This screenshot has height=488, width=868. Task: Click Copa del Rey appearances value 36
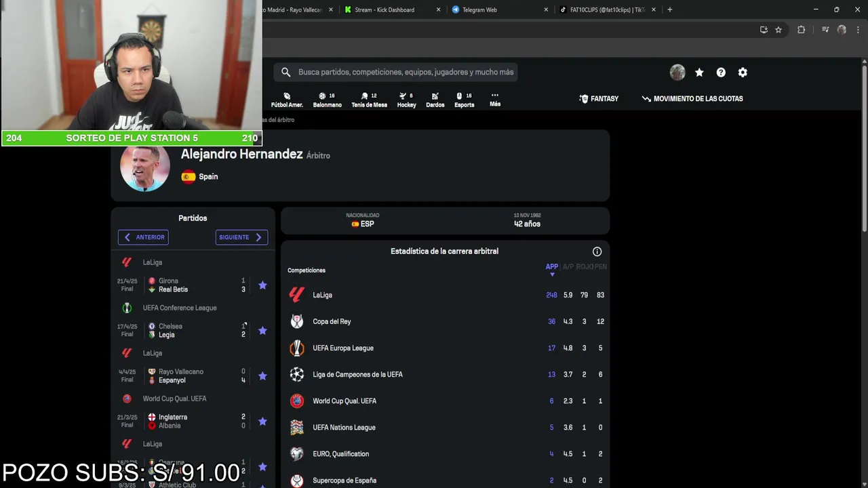[x=551, y=321]
